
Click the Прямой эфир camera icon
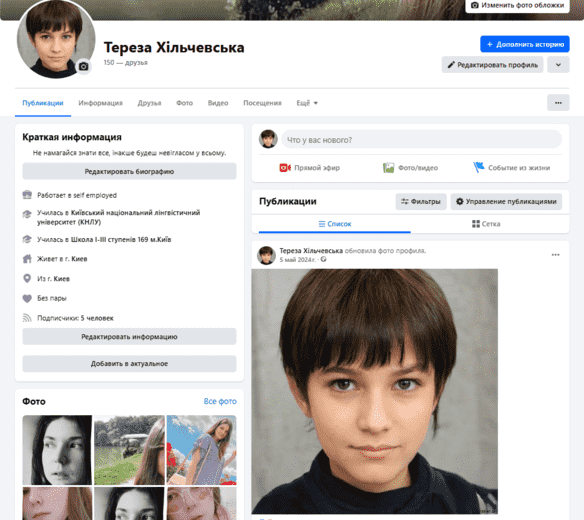(x=285, y=168)
